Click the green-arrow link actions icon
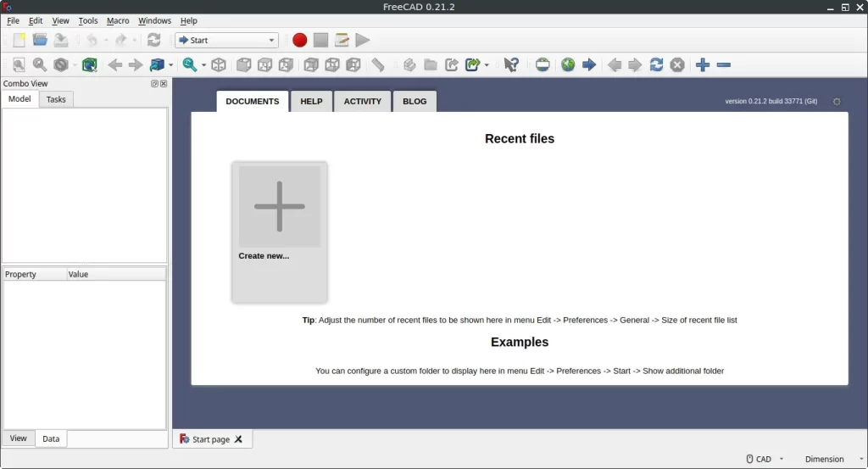868x469 pixels. click(x=473, y=64)
